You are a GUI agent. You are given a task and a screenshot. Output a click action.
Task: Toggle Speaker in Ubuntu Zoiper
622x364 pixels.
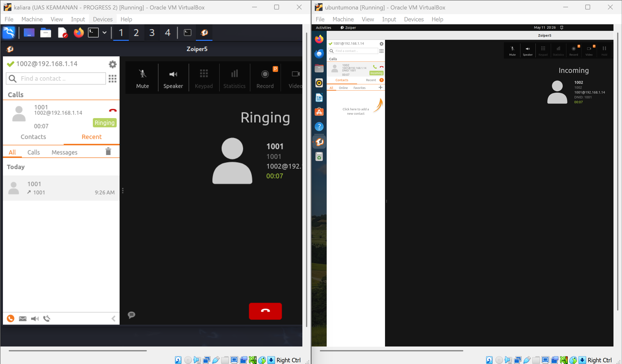click(x=527, y=51)
